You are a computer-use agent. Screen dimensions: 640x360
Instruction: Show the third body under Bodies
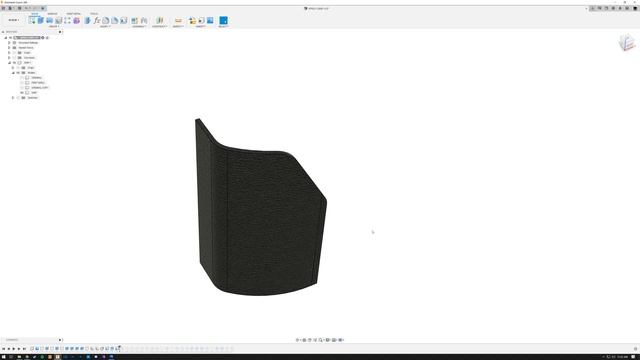point(22,87)
